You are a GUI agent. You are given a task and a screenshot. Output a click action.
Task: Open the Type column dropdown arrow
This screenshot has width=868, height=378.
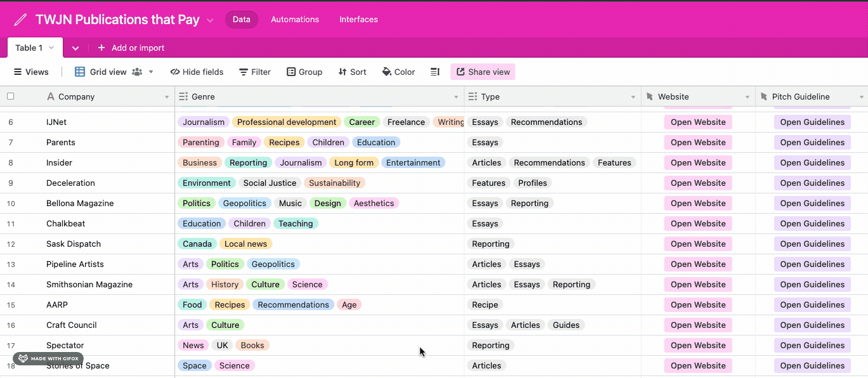pyautogui.click(x=633, y=97)
